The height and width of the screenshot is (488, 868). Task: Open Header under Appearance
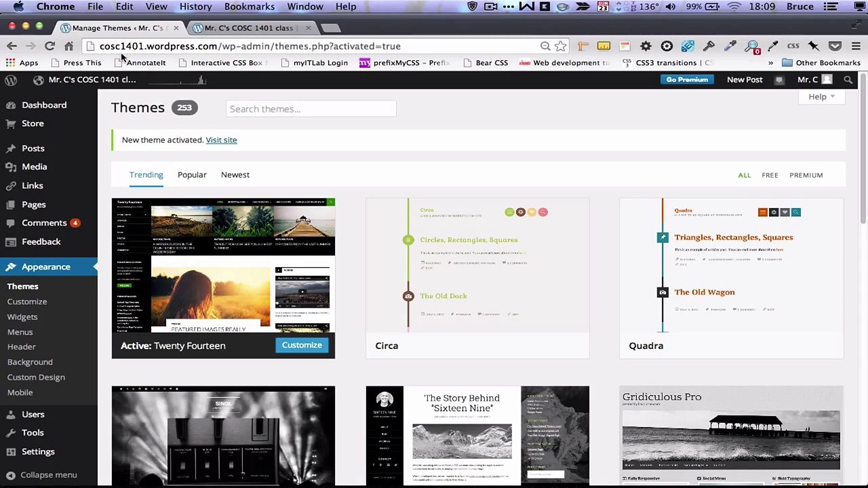tap(21, 347)
